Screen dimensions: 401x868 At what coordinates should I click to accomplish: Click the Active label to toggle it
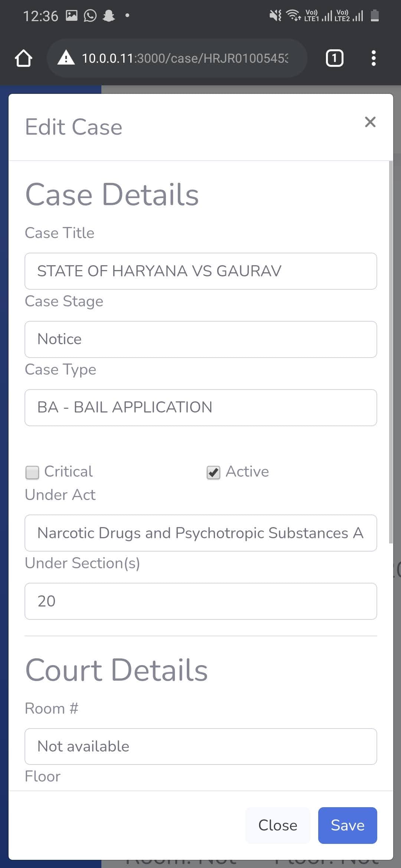point(247,471)
